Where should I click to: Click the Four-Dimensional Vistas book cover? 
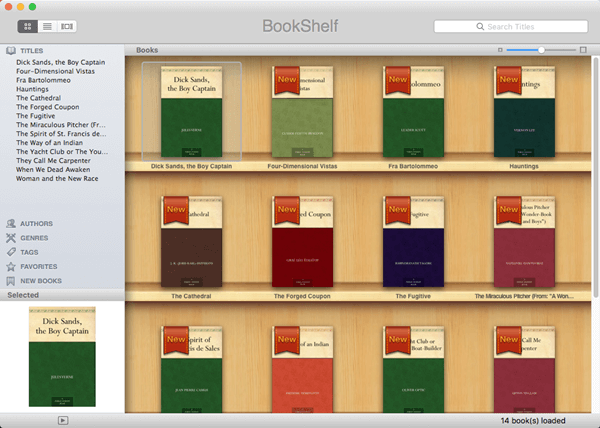tap(302, 112)
